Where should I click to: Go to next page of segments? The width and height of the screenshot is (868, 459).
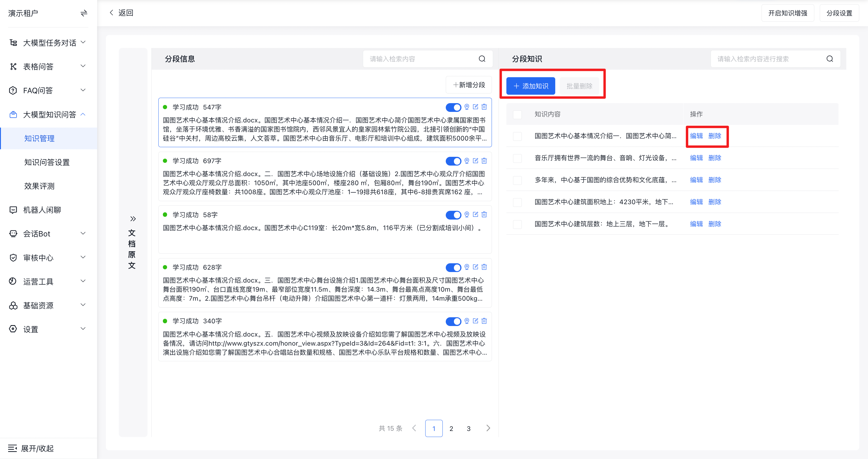488,428
